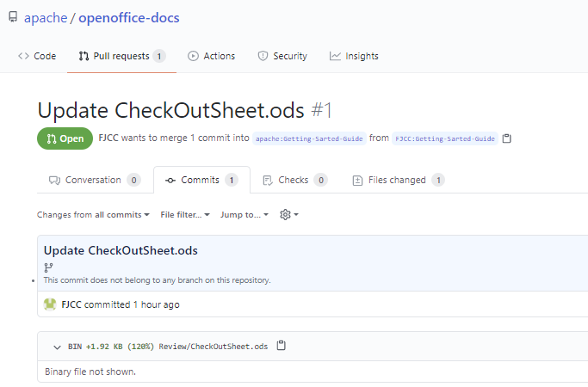Viewport: 588px width, 387px height.
Task: Open the apache:Getting-Sarted-Guide base branch
Action: click(x=309, y=138)
